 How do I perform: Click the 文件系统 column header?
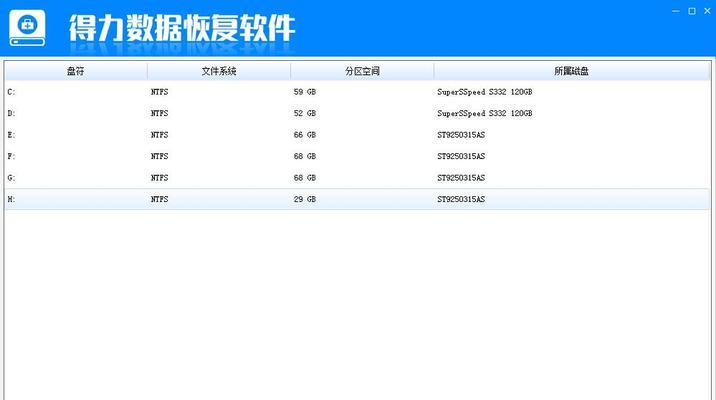tap(219, 71)
